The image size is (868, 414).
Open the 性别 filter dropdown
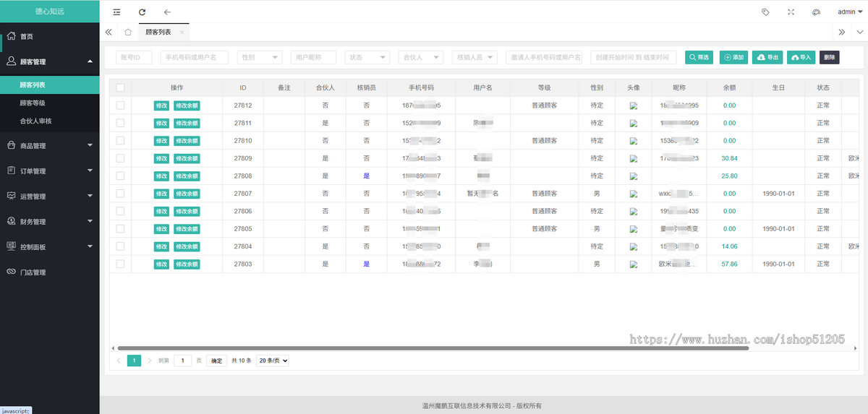click(x=260, y=58)
